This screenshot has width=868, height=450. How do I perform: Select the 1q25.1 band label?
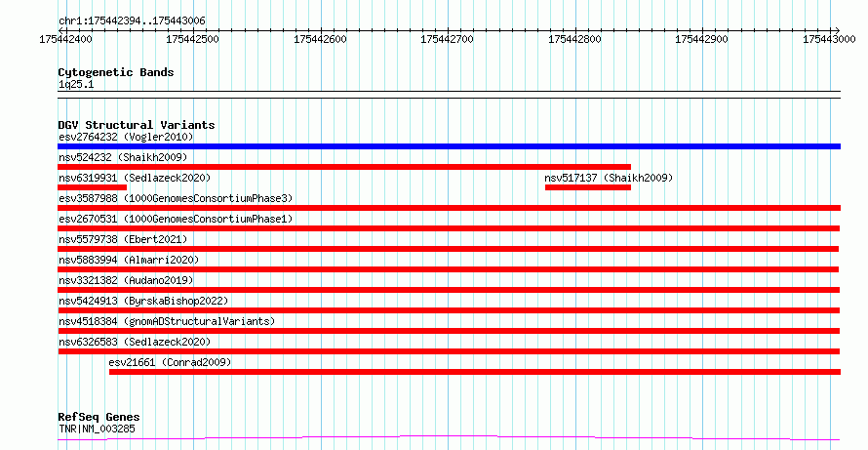point(76,85)
